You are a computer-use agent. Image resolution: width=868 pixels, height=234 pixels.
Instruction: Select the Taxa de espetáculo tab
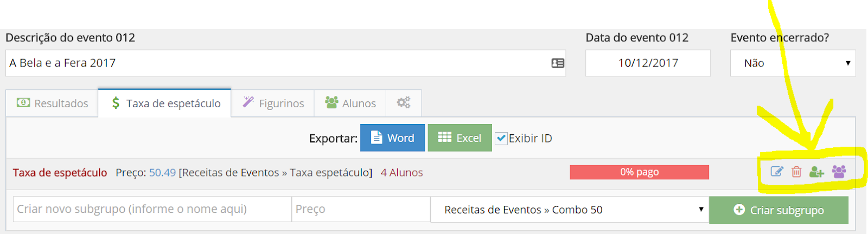[165, 103]
